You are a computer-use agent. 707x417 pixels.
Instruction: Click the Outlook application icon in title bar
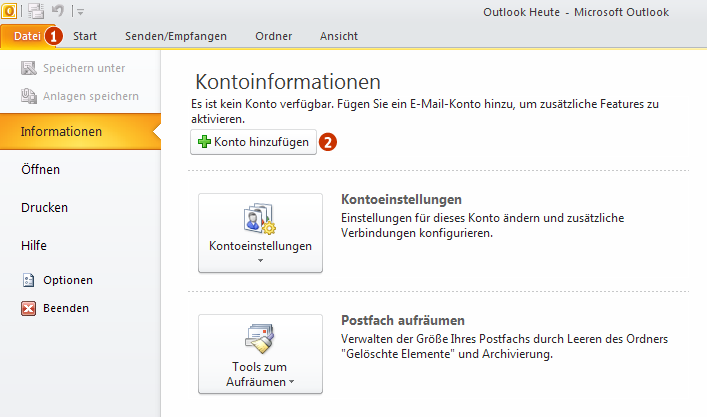(x=9, y=11)
